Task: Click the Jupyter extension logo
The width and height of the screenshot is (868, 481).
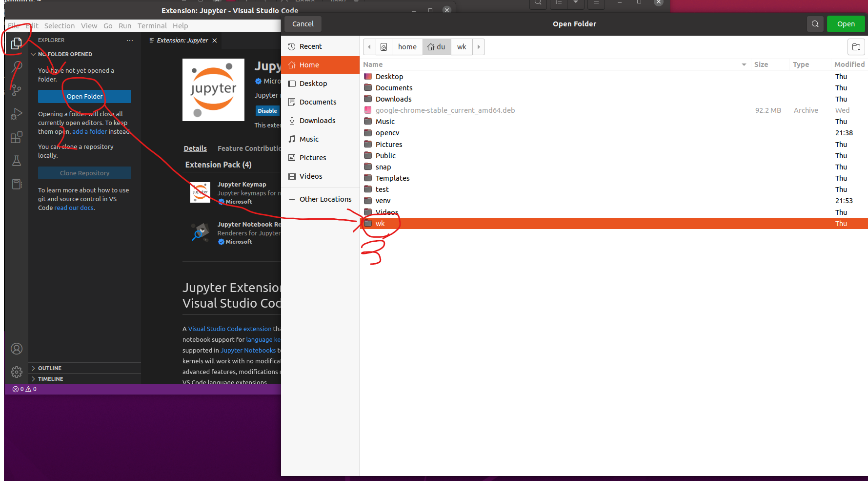Action: tap(213, 90)
